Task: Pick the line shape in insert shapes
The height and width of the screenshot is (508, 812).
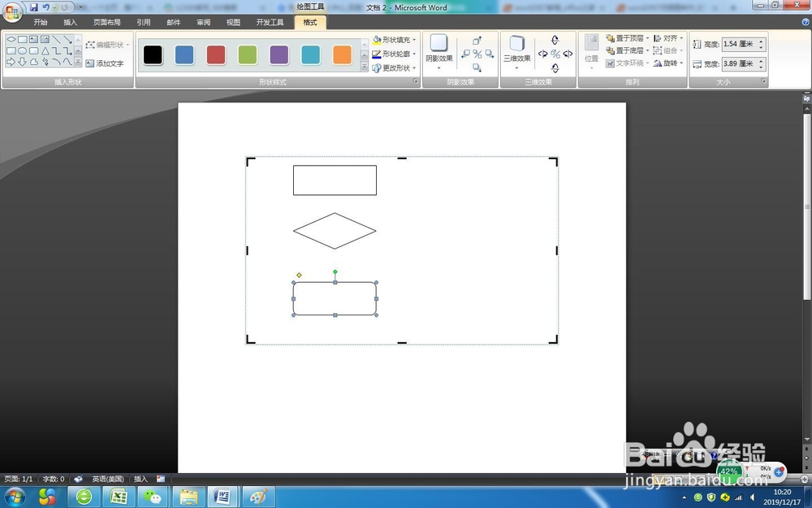Action: click(x=57, y=40)
